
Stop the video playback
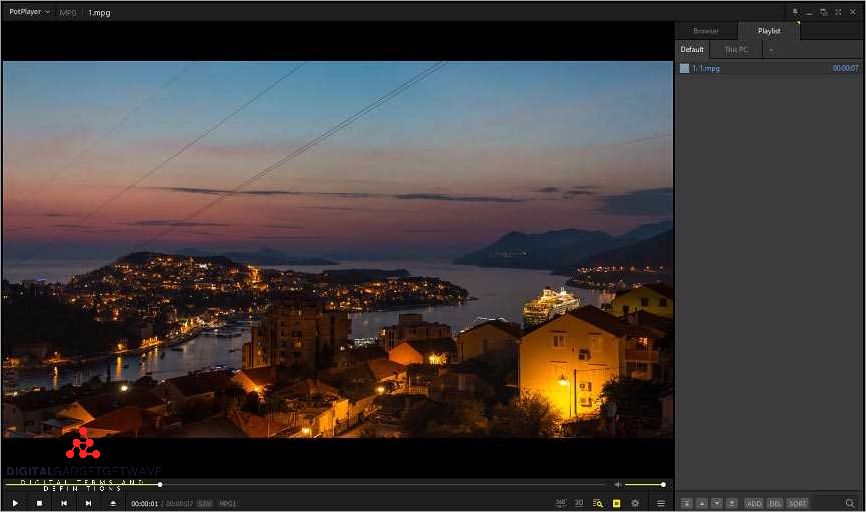[x=39, y=503]
